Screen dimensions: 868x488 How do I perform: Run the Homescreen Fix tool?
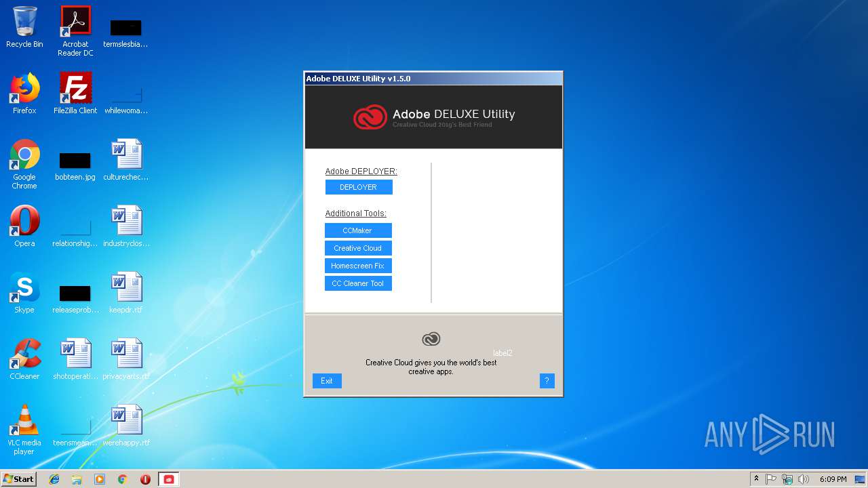357,266
